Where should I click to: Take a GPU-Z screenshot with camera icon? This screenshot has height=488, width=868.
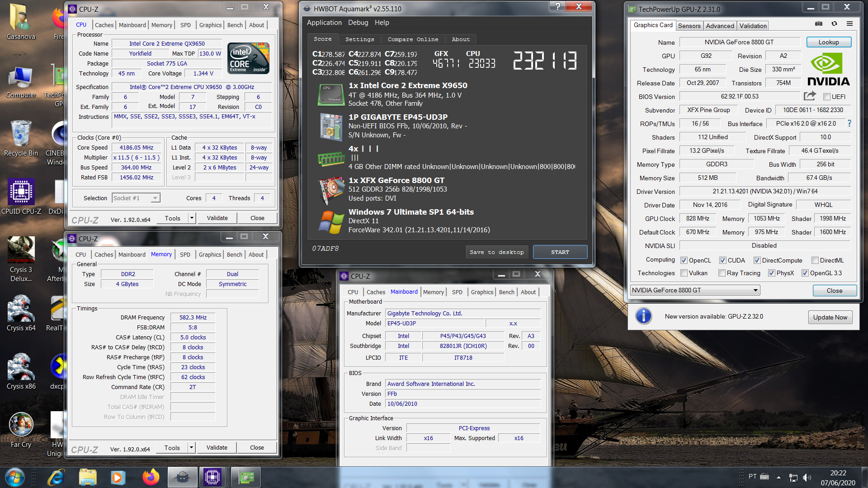coord(819,23)
